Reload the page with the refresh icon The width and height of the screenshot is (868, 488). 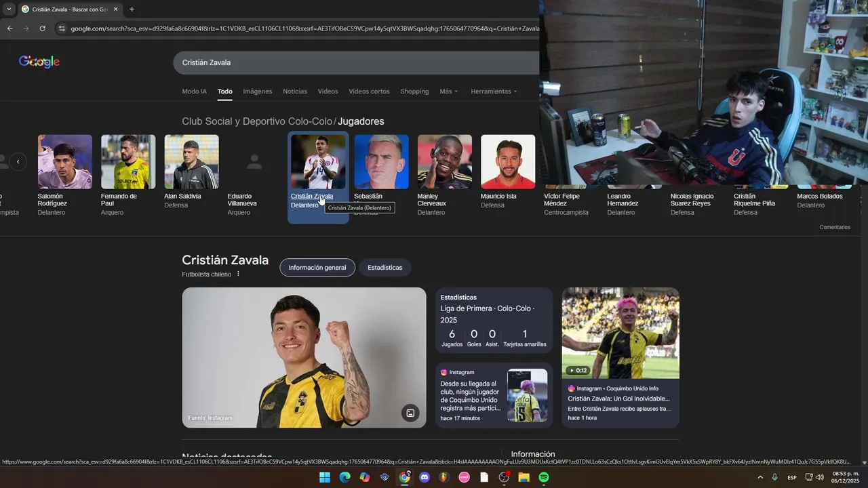(x=42, y=28)
